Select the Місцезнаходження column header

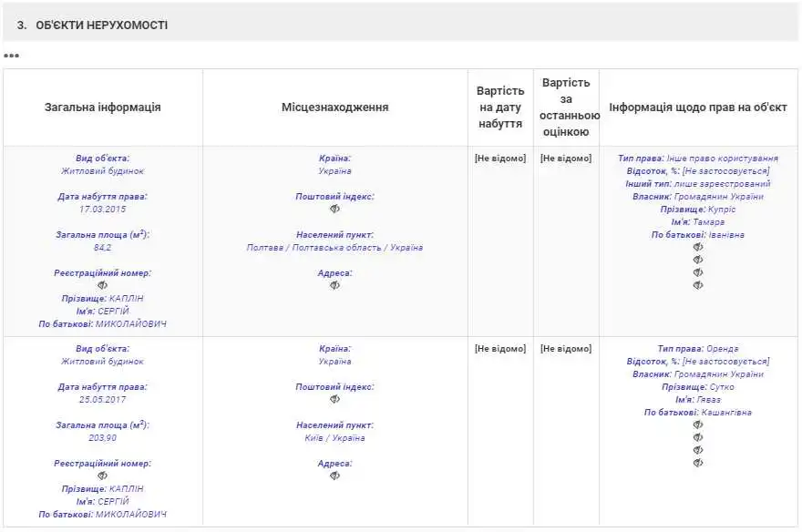pos(334,107)
